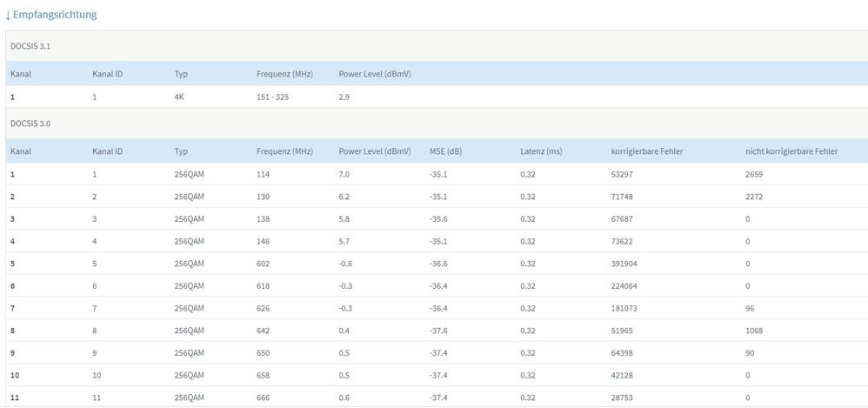
Task: Click Power Level (dBmV) header in DOCSIS 3.0 table
Action: pos(375,151)
